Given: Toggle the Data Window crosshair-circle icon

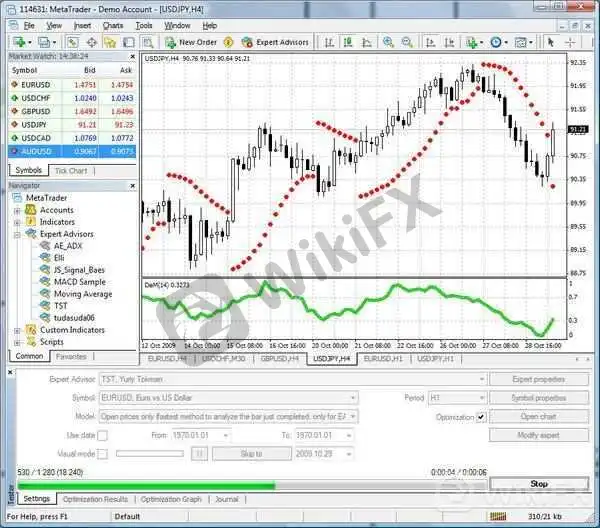Looking at the screenshot, I should [92, 42].
